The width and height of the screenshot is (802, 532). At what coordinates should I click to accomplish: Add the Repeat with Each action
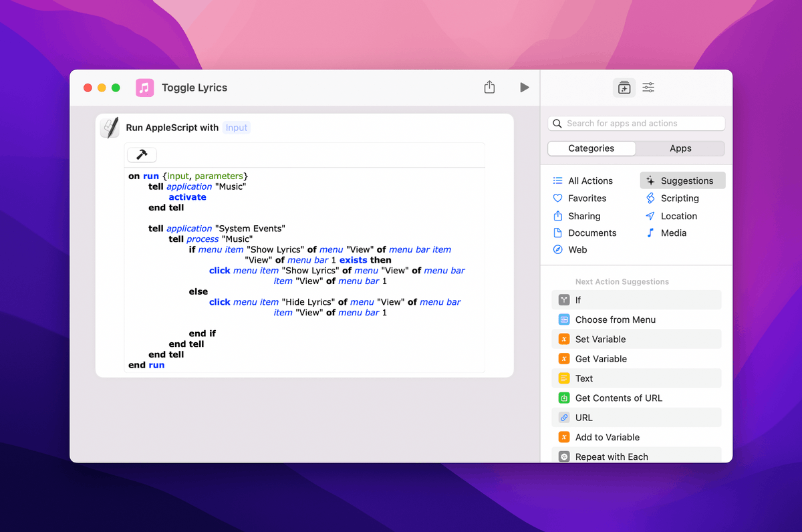point(636,456)
